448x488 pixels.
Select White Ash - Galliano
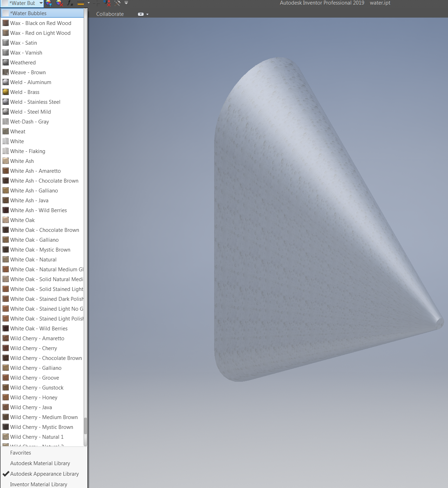point(42,191)
